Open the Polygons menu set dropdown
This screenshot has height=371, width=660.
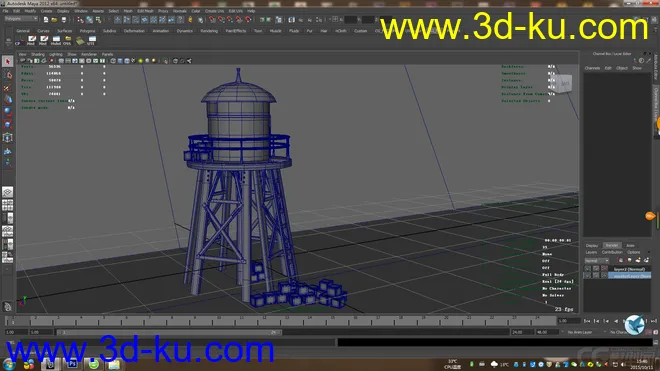pos(21,19)
